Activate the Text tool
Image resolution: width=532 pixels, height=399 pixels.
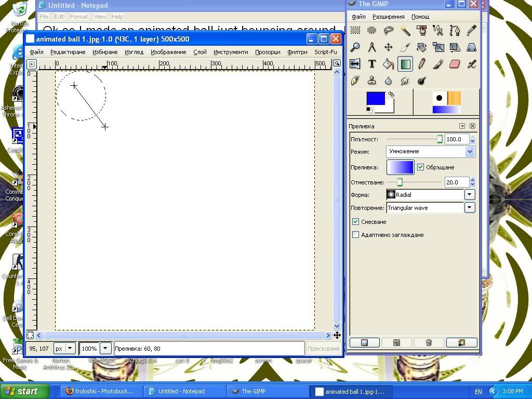pos(372,64)
